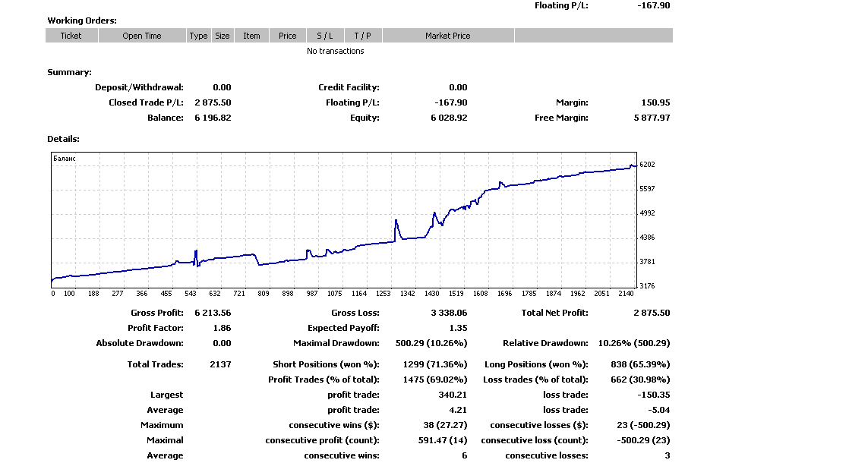Image resolution: width=868 pixels, height=463 pixels.
Task: Click the consecutive losses value 23 (-500.29)
Action: point(643,425)
